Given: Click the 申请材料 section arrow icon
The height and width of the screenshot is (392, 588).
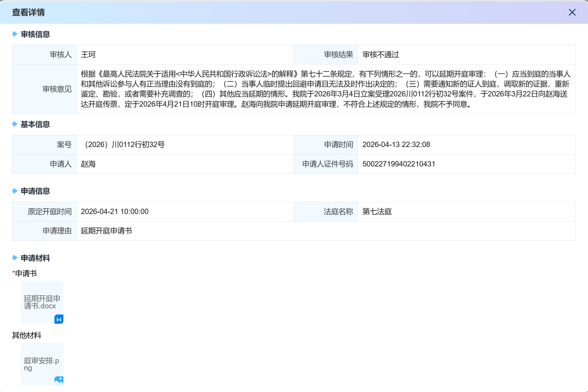Looking at the screenshot, I should pyautogui.click(x=15, y=258).
